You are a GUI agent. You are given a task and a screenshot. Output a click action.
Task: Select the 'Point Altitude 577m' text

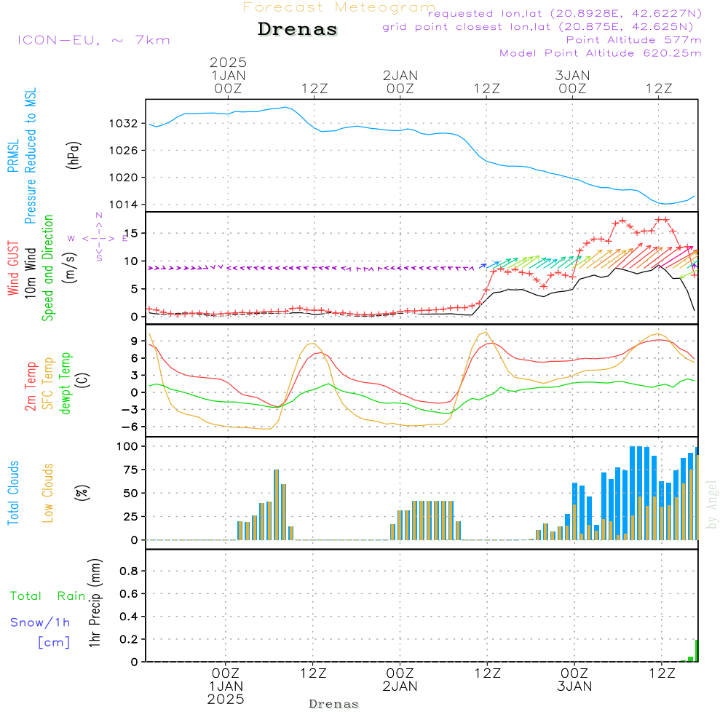tap(634, 40)
